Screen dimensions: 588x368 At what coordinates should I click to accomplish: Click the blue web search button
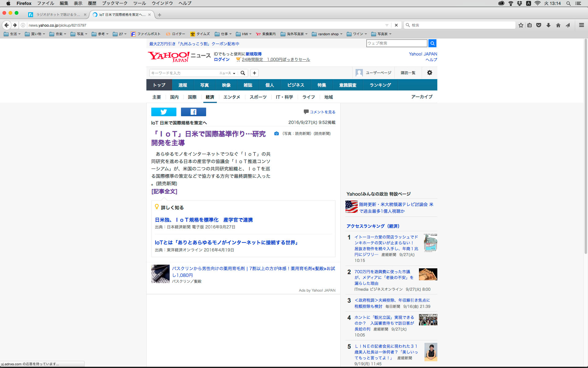pos(432,43)
